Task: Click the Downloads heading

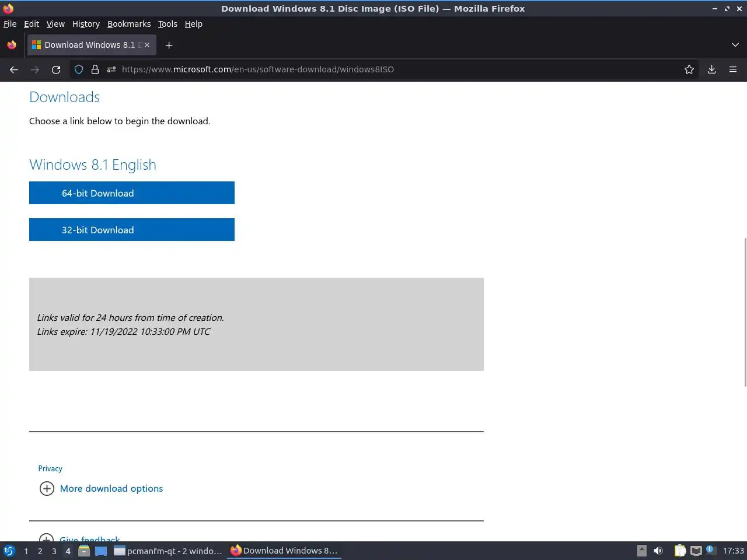Action: pos(64,97)
